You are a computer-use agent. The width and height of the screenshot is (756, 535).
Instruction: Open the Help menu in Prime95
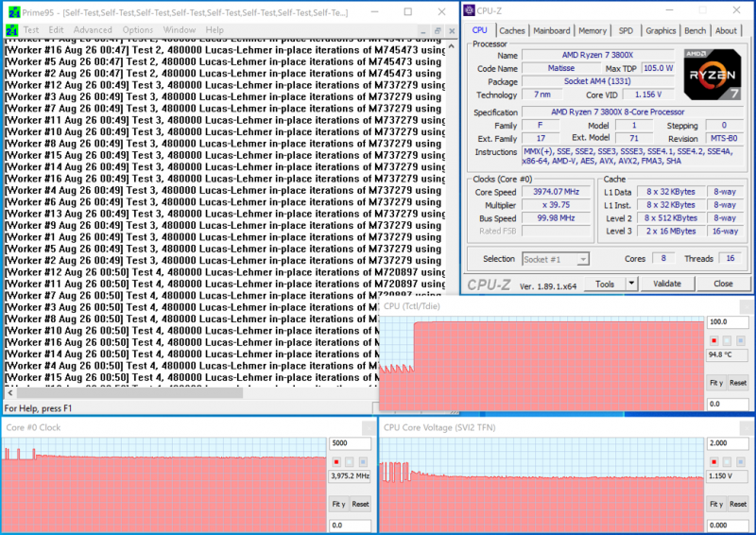tap(215, 30)
